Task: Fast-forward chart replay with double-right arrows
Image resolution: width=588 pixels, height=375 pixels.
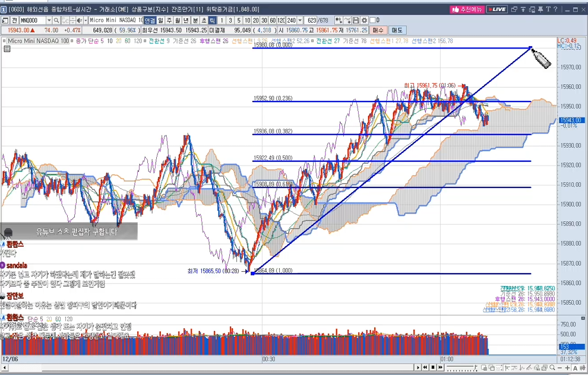Action: [441, 367]
